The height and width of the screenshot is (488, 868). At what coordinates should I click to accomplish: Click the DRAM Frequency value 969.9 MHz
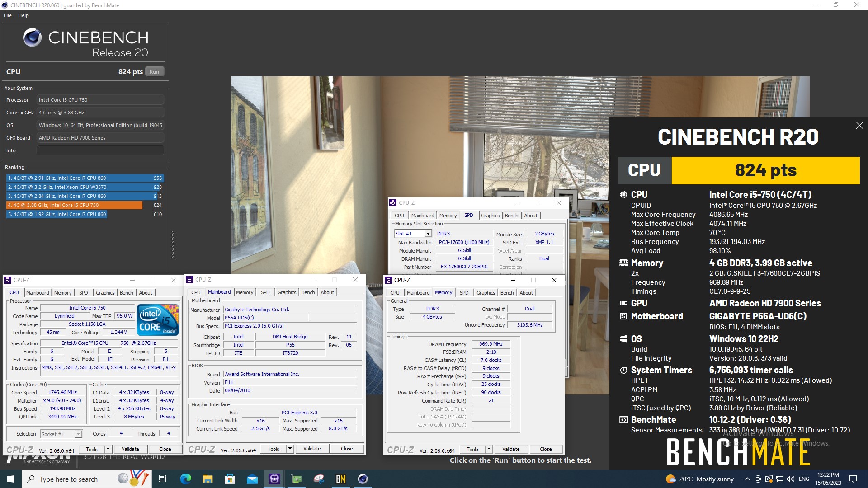(491, 344)
